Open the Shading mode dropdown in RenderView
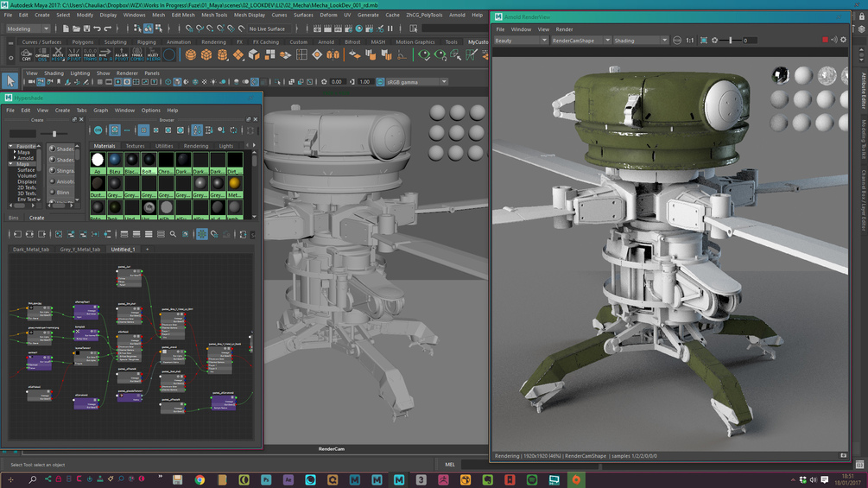The height and width of the screenshot is (488, 868). pyautogui.click(x=641, y=41)
